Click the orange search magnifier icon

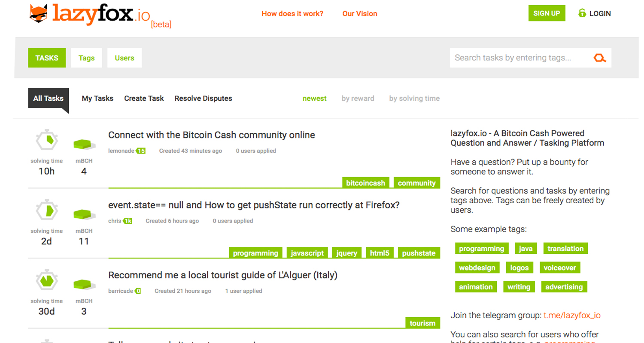(x=599, y=57)
